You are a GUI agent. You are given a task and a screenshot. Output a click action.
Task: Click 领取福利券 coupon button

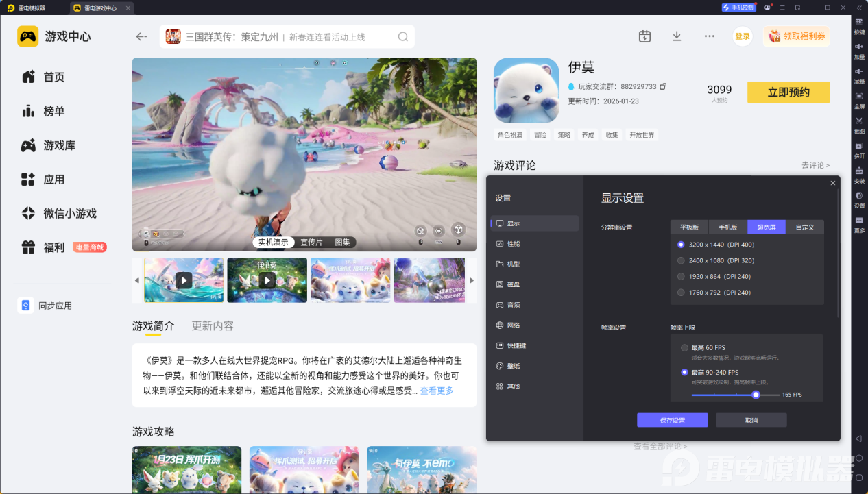tap(796, 36)
